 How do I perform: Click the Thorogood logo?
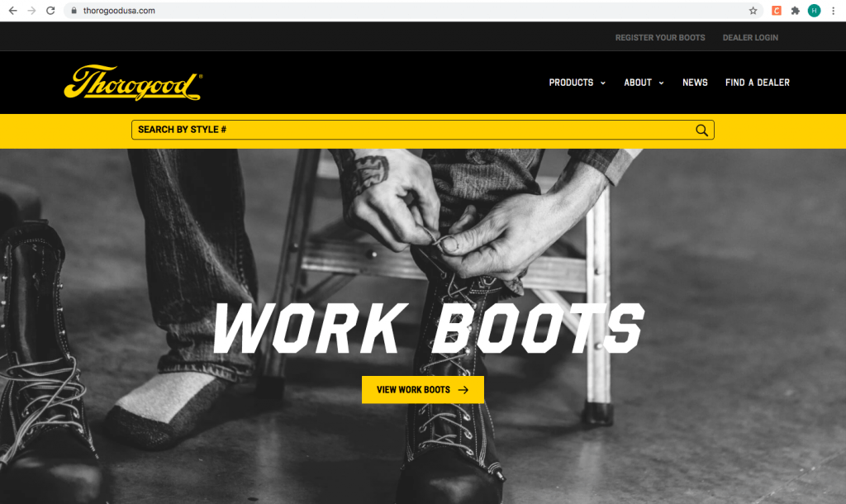click(133, 83)
